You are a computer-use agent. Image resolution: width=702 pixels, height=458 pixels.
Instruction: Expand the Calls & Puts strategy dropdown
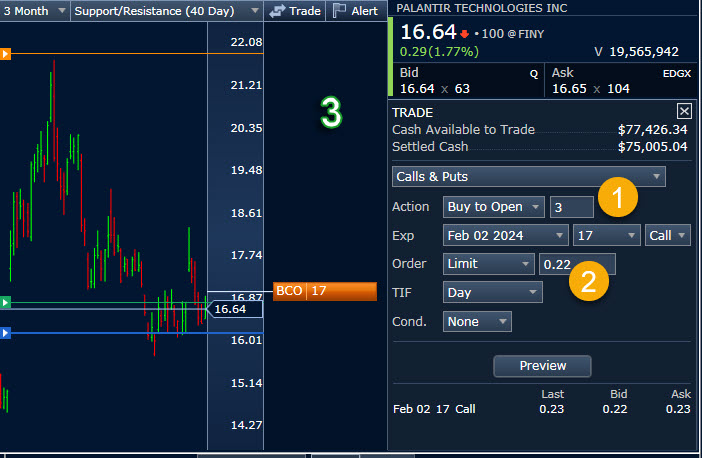pyautogui.click(x=529, y=177)
